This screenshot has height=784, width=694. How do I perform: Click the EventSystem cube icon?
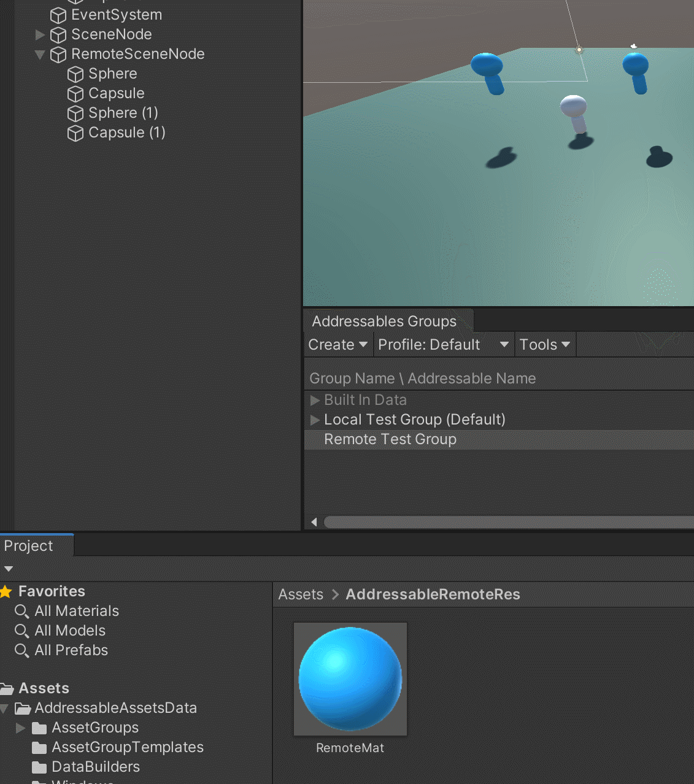(58, 15)
